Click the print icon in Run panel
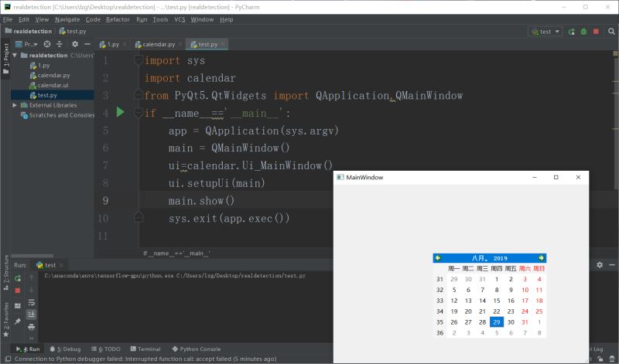Image resolution: width=619 pixels, height=364 pixels. [32, 327]
